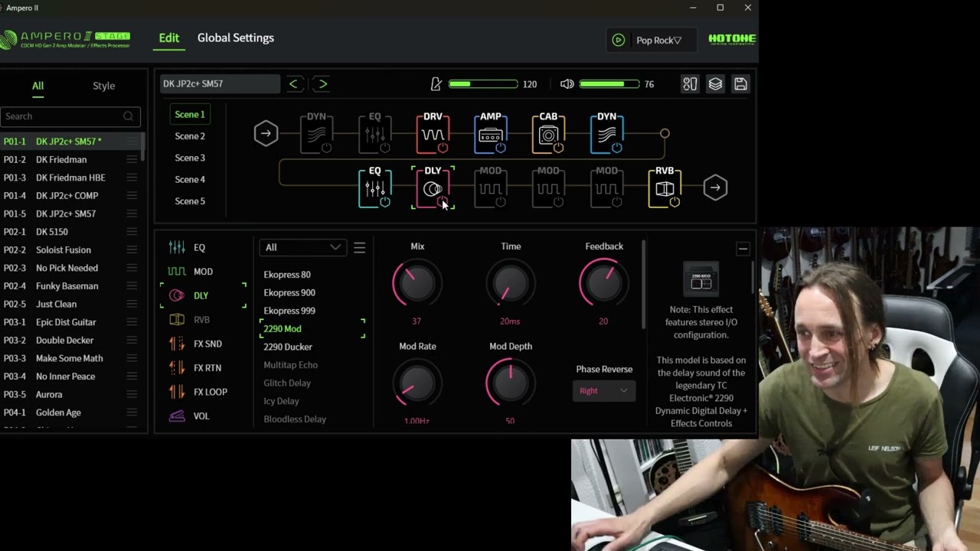Toggle power of the DRV block

tap(443, 148)
